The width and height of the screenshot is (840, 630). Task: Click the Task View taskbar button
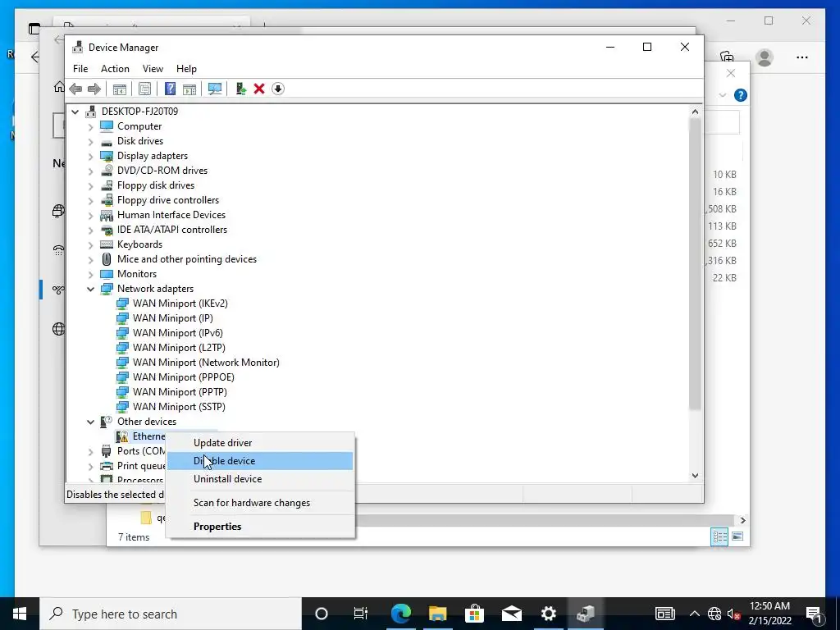click(361, 614)
